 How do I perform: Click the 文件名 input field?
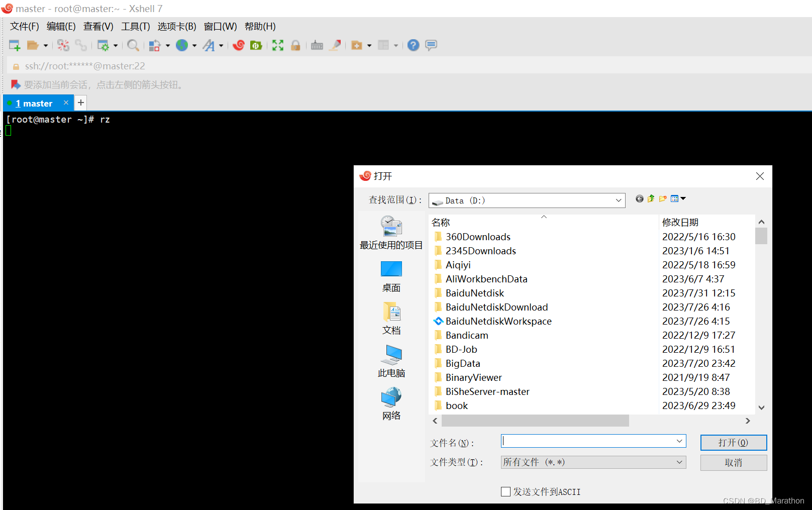(x=593, y=441)
